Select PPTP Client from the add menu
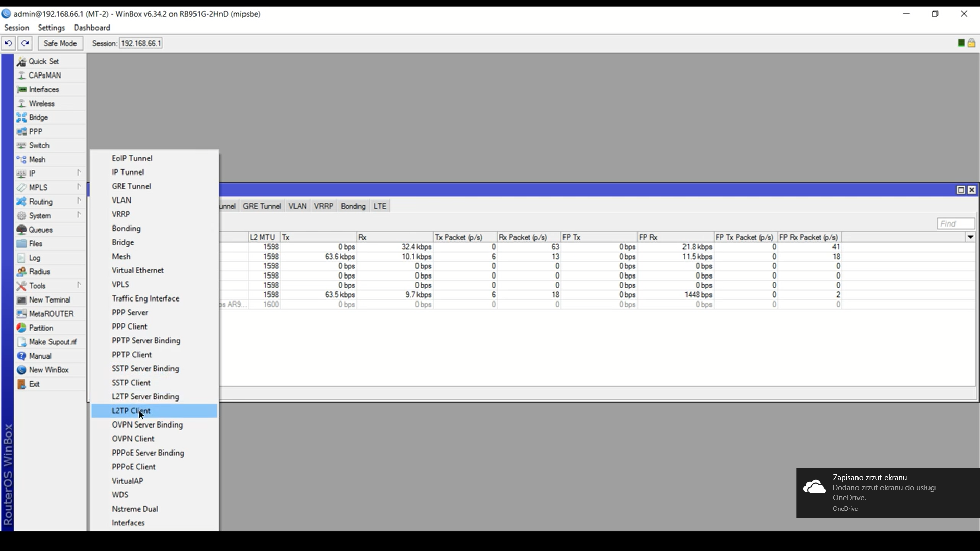The image size is (980, 551). click(x=154, y=355)
